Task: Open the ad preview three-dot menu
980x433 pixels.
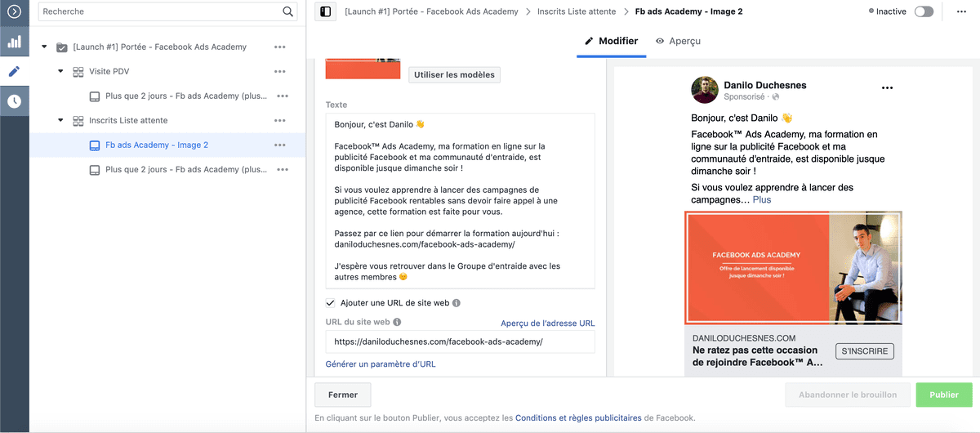Action: (887, 87)
